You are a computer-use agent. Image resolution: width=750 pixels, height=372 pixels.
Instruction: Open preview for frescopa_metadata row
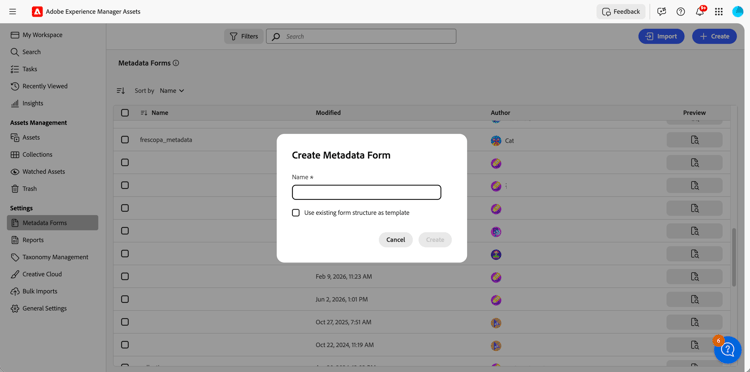(694, 140)
